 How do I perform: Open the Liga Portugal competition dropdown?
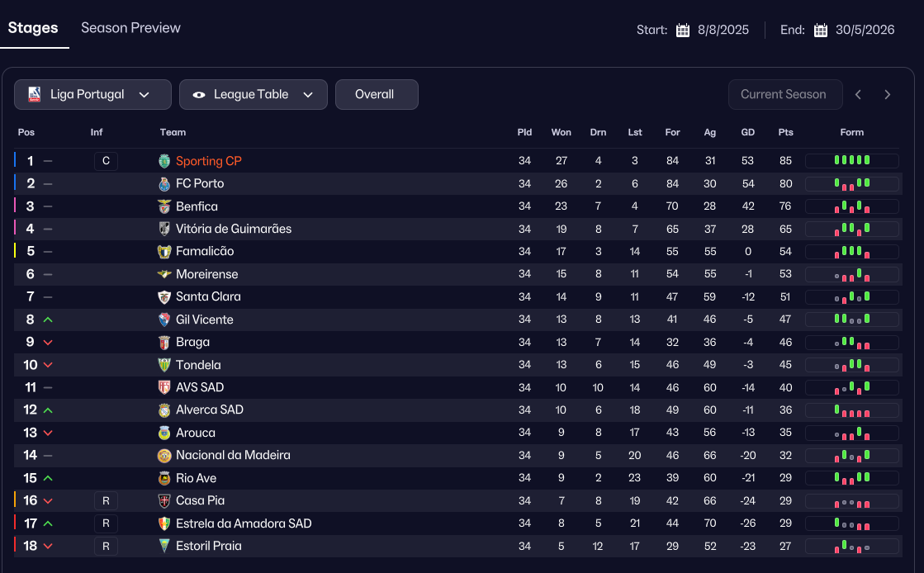click(92, 95)
